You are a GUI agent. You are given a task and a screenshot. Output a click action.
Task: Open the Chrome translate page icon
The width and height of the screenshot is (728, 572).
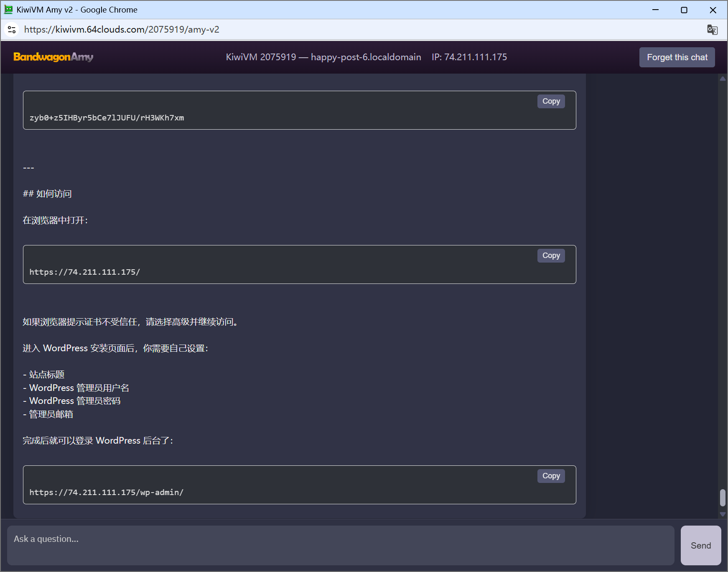[712, 30]
